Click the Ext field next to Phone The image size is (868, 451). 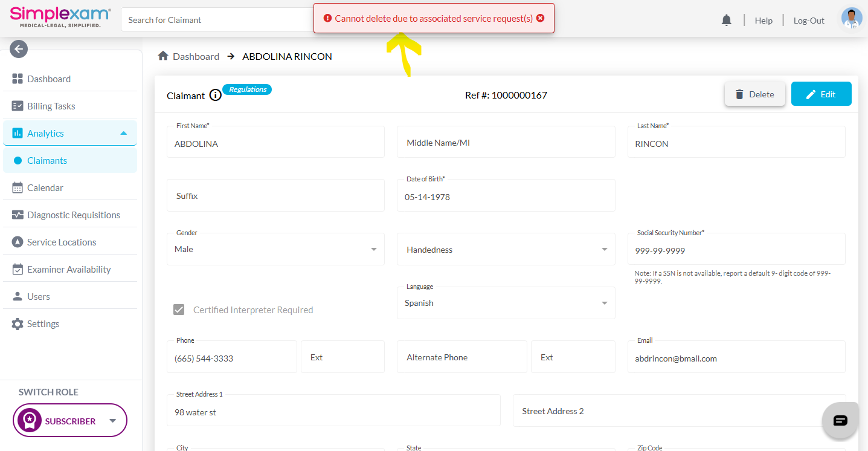click(x=342, y=357)
